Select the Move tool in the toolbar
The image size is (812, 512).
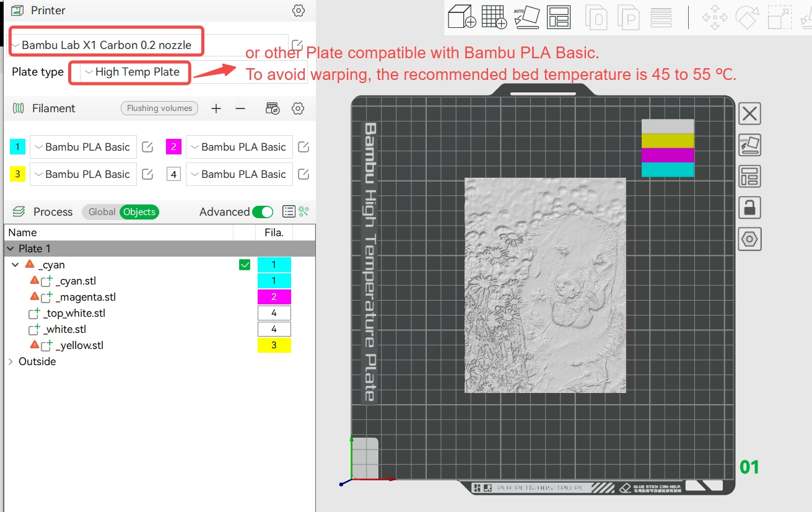[x=715, y=17]
